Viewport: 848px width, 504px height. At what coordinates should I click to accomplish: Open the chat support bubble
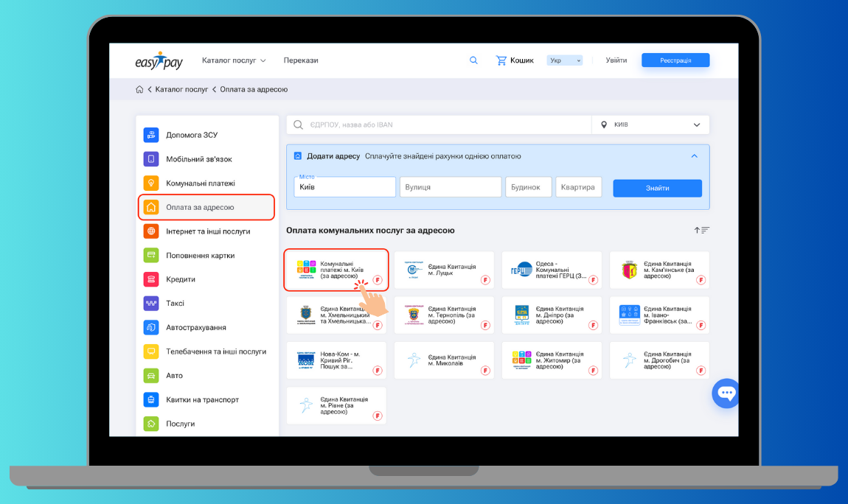(x=726, y=393)
